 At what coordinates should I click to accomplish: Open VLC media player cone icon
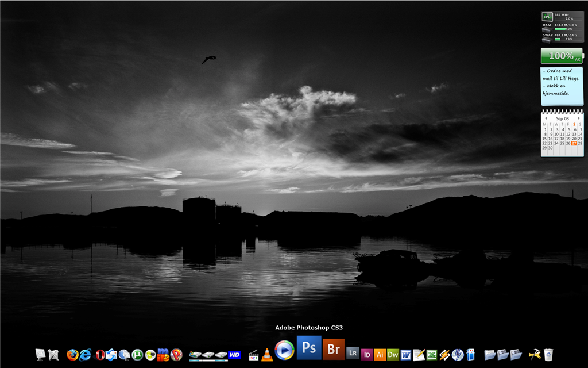point(267,355)
